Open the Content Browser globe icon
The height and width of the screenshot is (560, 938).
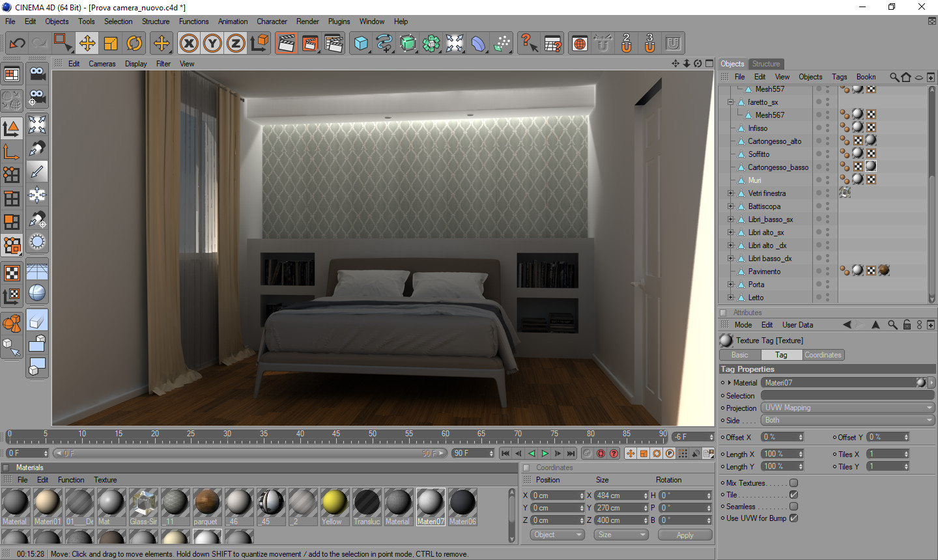(x=580, y=44)
